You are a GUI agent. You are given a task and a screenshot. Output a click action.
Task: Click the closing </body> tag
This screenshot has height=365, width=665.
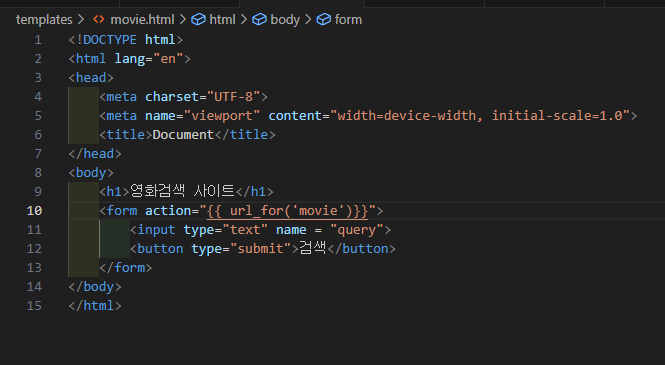95,287
